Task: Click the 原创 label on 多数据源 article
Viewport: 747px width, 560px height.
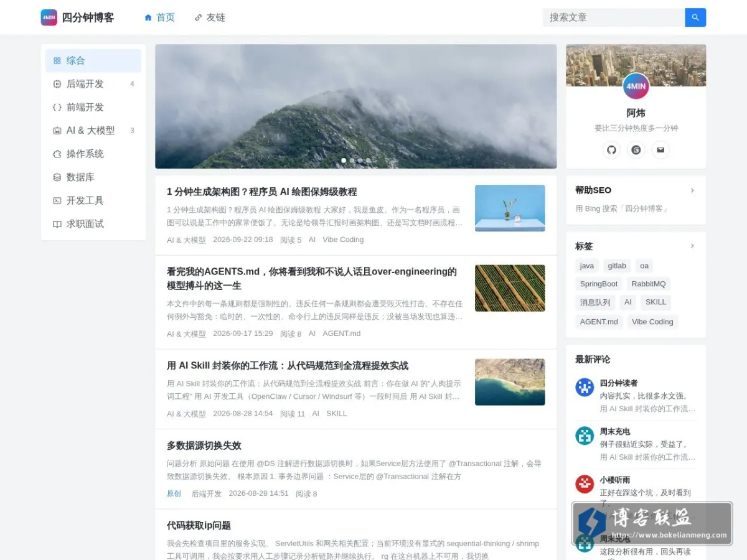Action: coord(174,494)
